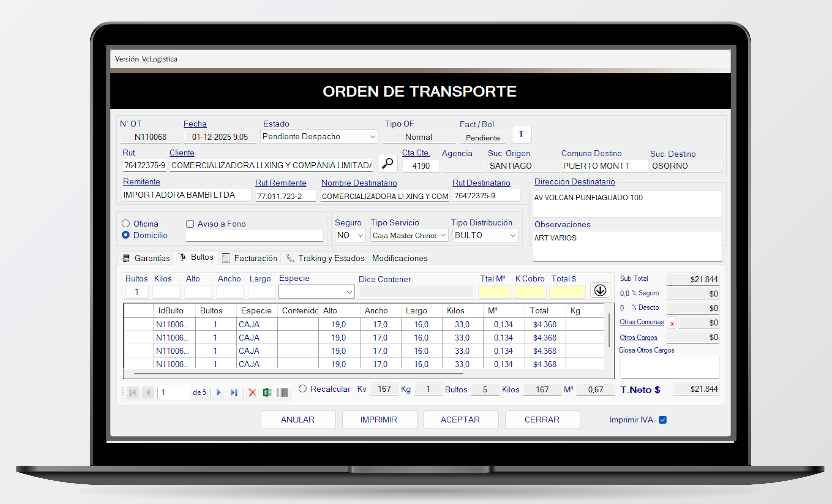The height and width of the screenshot is (504, 832).
Task: Select the Oficina radio button
Action: pyautogui.click(x=126, y=223)
